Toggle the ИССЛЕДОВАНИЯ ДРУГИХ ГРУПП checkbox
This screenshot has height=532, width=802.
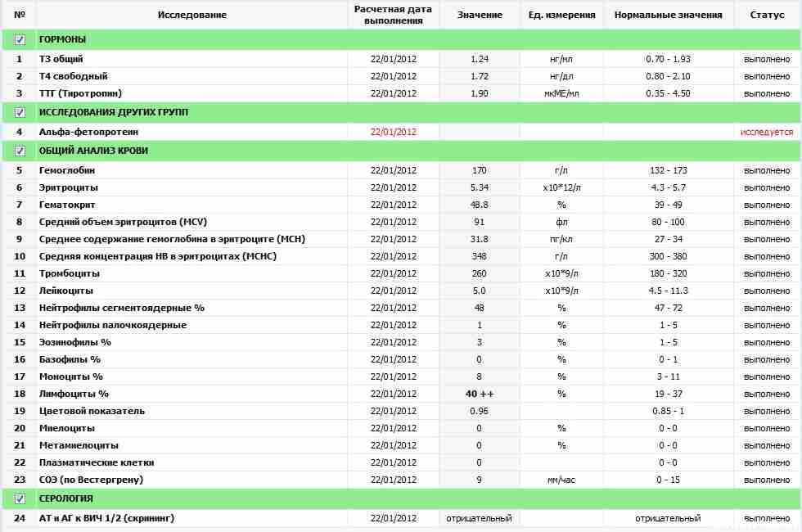20,112
